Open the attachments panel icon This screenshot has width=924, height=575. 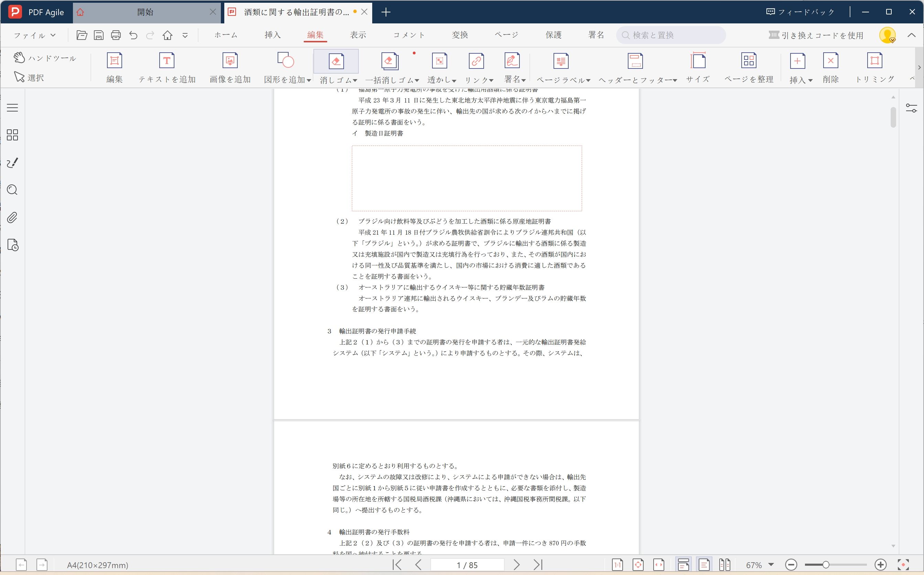(x=12, y=217)
